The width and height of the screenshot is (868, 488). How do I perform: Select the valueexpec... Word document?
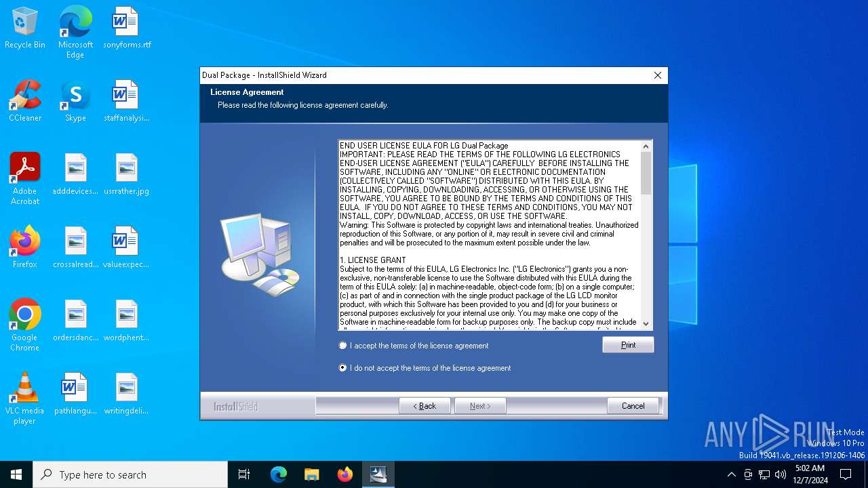click(127, 247)
